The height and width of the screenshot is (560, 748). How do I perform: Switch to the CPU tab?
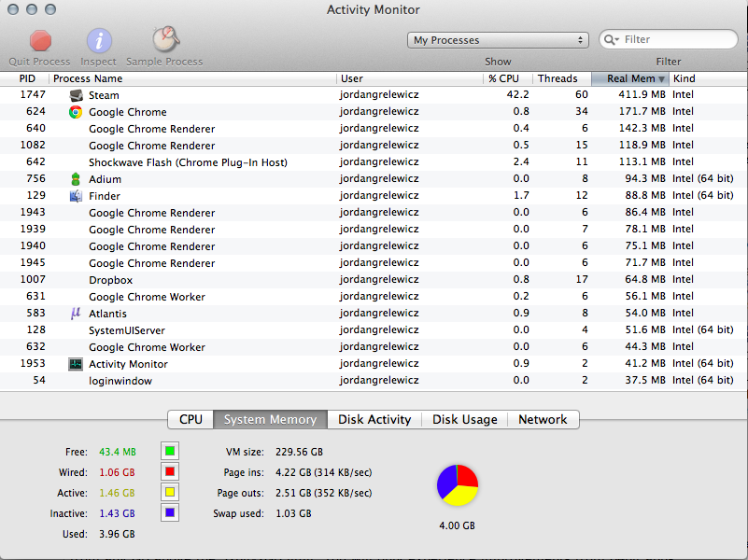coord(191,419)
